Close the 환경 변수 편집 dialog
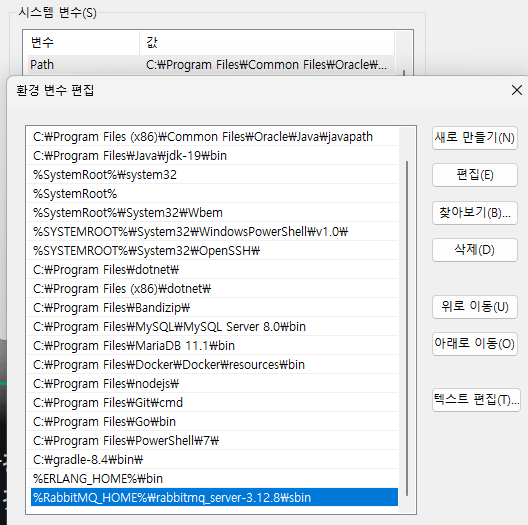This screenshot has height=525, width=528. (x=517, y=90)
